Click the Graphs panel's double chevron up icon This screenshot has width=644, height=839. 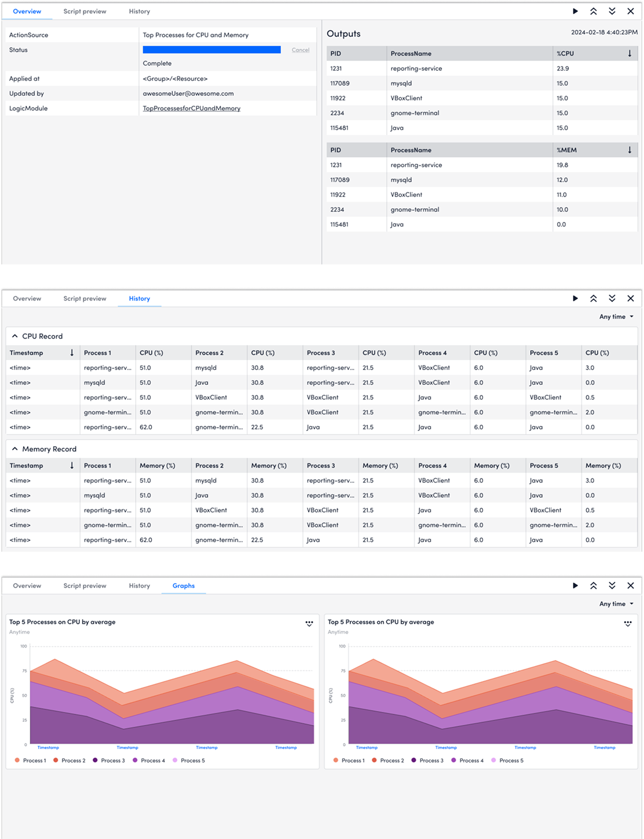click(593, 585)
